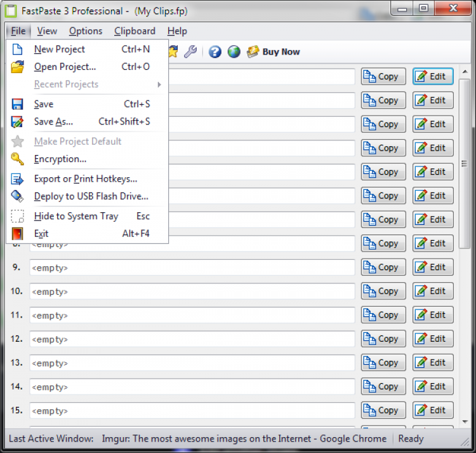Click Edit button for clip 14
The width and height of the screenshot is (476, 453).
click(x=433, y=386)
